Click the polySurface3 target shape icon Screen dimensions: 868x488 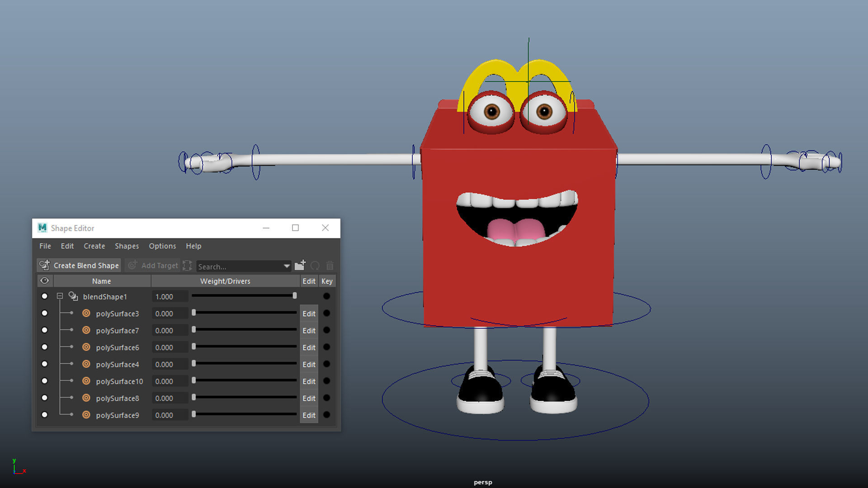click(x=86, y=313)
